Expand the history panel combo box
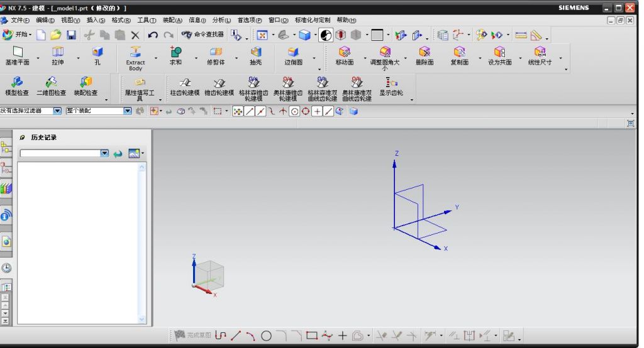 [x=104, y=153]
